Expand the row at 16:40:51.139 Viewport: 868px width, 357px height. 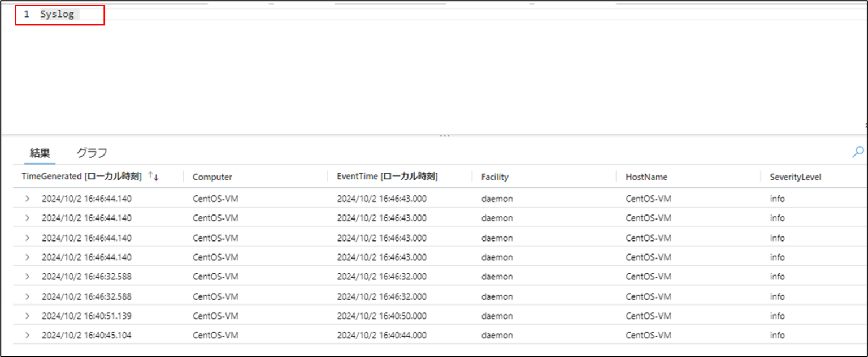(x=26, y=316)
